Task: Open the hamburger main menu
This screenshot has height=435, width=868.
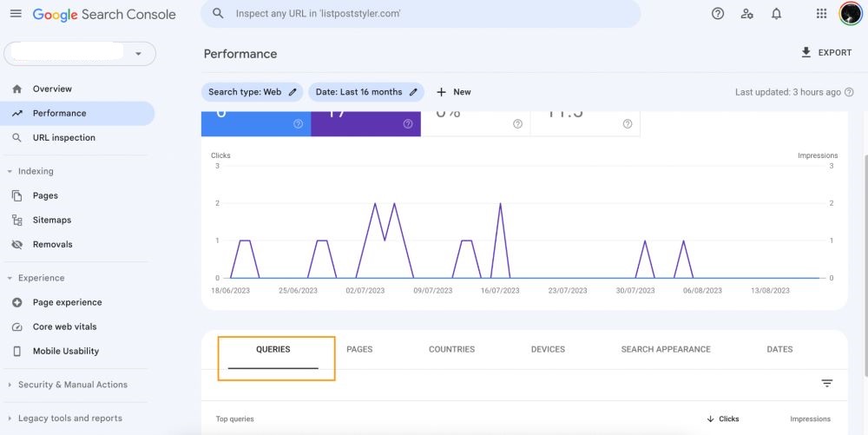Action: 16,13
